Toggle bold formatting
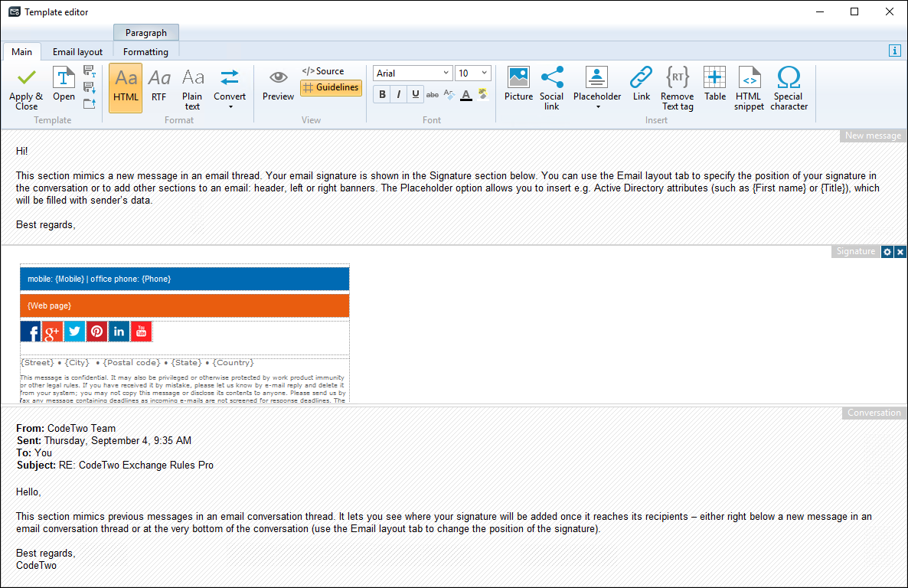 (382, 94)
